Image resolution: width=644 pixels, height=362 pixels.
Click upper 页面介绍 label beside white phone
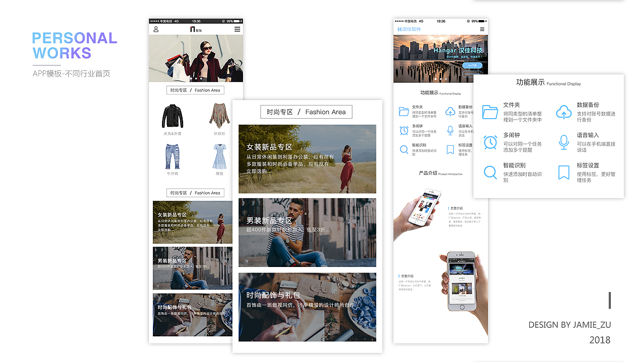pos(455,208)
